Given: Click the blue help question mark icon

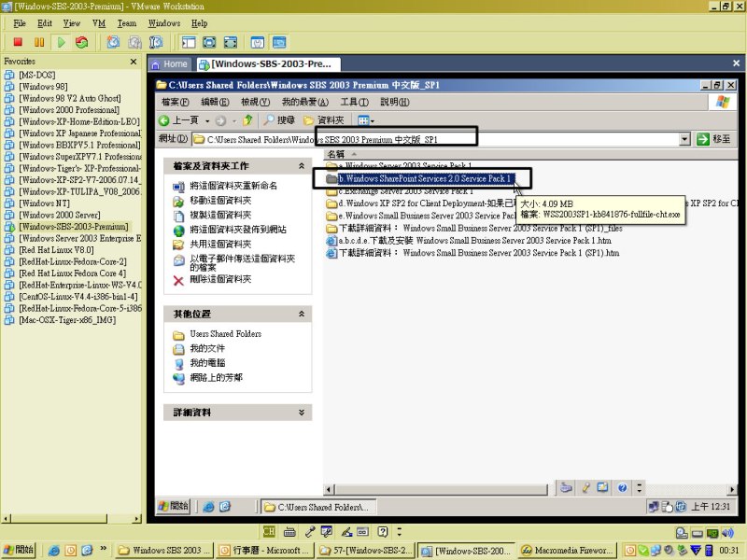Looking at the screenshot, I should pos(622,487).
